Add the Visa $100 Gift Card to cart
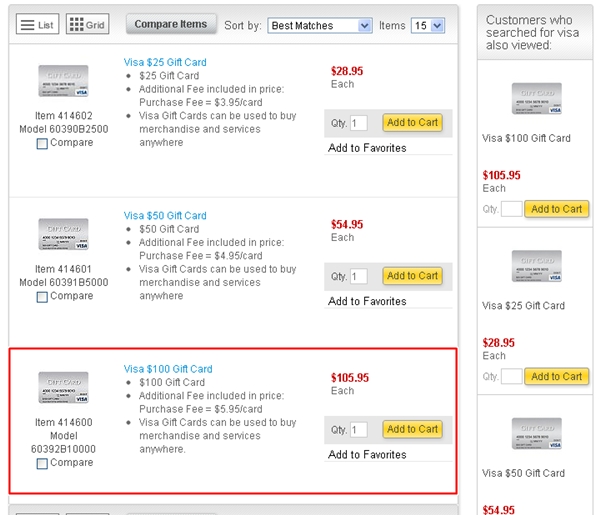The image size is (600, 515). pos(412,429)
